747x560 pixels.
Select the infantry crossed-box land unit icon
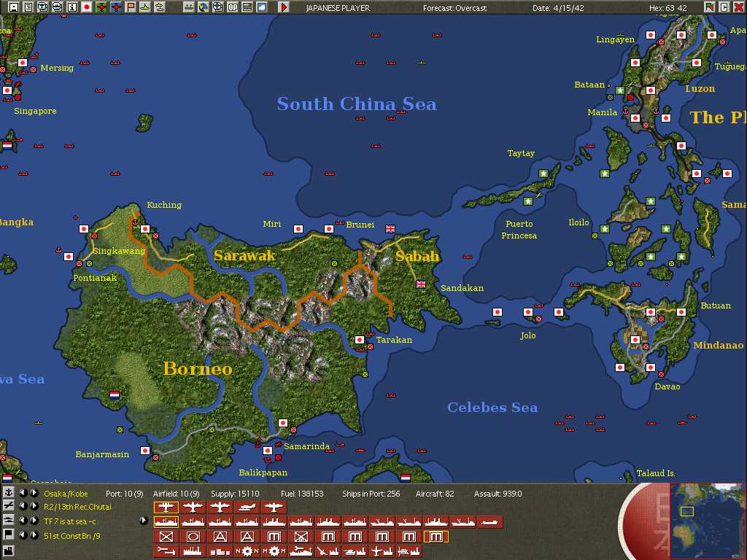[x=166, y=537]
